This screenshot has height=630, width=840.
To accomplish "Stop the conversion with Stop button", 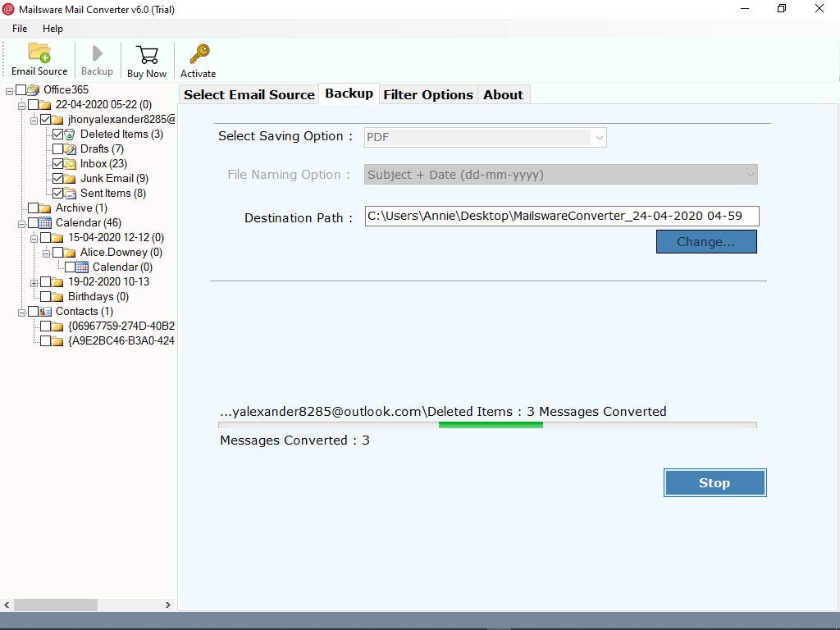I will tap(714, 482).
